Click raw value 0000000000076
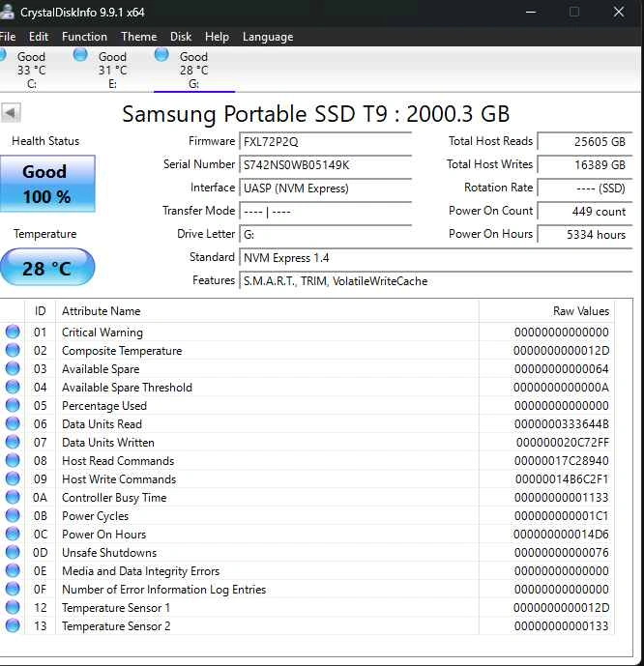The image size is (644, 666). coord(562,553)
